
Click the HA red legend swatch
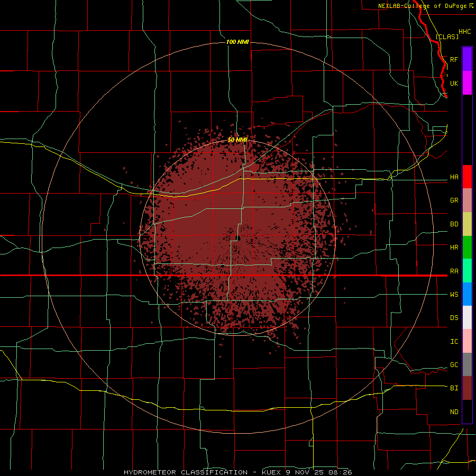point(467,177)
